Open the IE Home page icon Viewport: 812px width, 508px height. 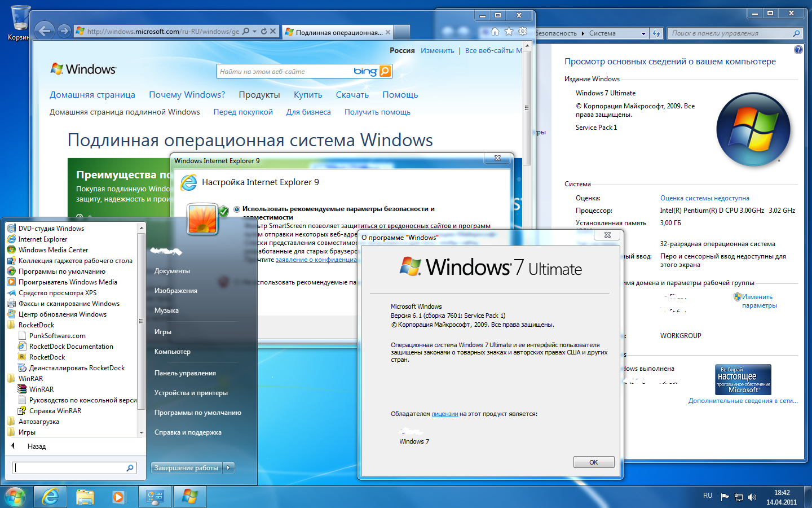pyautogui.click(x=495, y=32)
